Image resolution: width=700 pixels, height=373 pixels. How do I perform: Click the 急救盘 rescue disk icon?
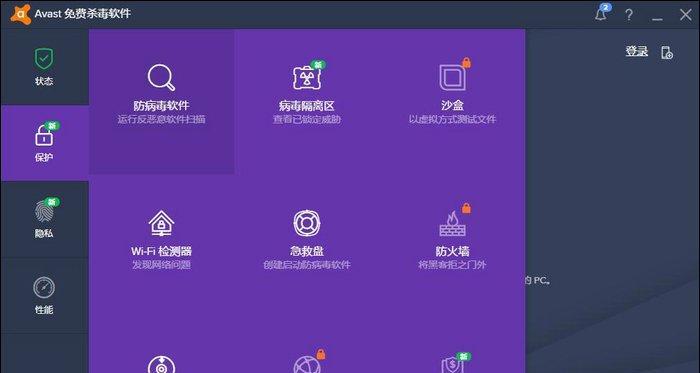pos(306,223)
